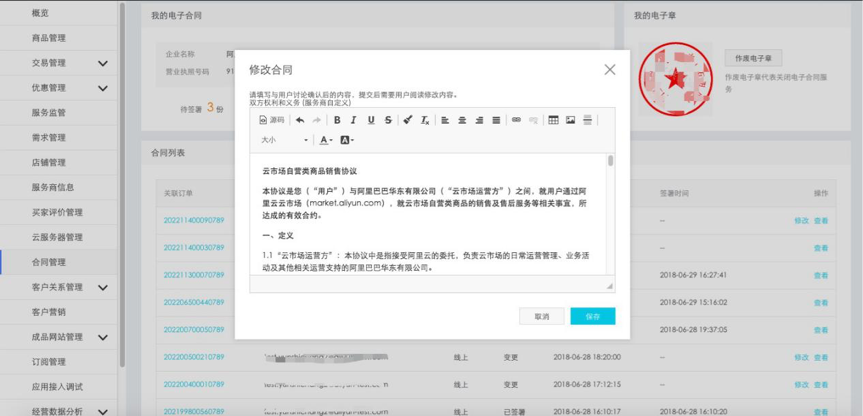Open 服务商信息 in the sidebar
This screenshot has width=863, height=416.
coord(53,187)
